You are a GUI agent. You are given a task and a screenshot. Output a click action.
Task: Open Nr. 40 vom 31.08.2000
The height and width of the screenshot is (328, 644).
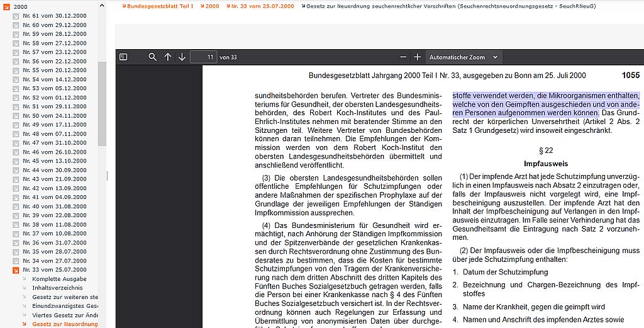pyautogui.click(x=55, y=206)
